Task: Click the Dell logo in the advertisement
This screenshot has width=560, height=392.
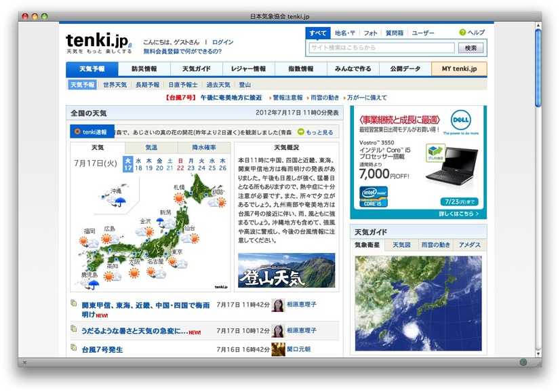Action: tap(460, 120)
